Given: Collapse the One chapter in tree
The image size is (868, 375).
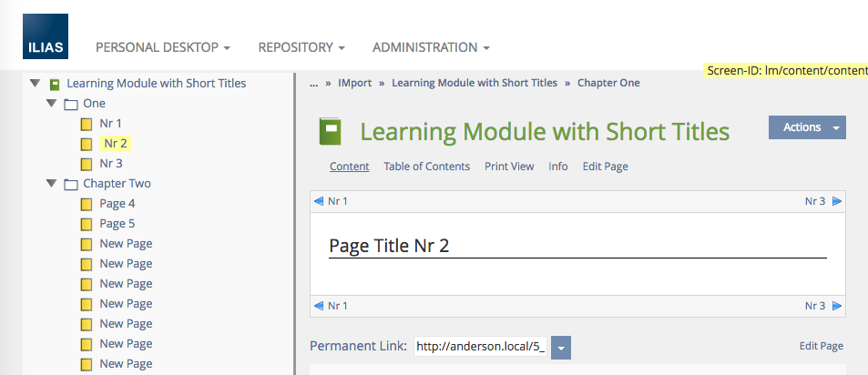Looking at the screenshot, I should pyautogui.click(x=51, y=104).
